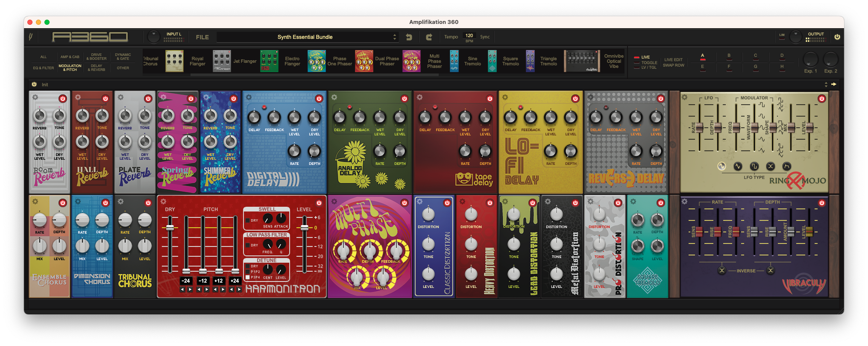Screen dimensions: 868x346
Task: Switch to AMP & CAB category
Action: click(x=70, y=57)
